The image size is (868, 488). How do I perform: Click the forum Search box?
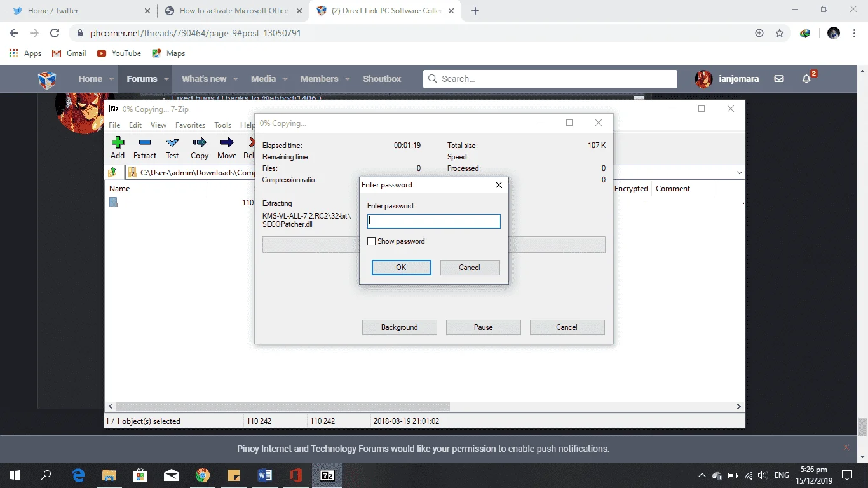[550, 79]
